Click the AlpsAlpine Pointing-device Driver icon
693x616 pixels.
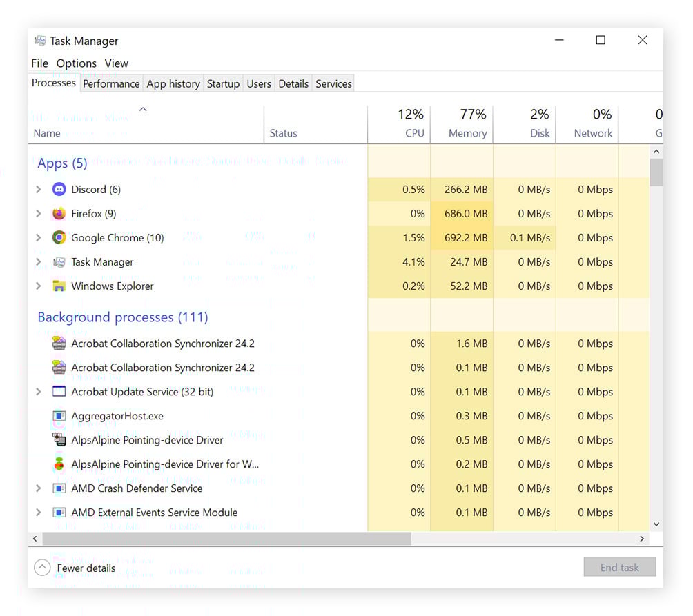(x=58, y=439)
